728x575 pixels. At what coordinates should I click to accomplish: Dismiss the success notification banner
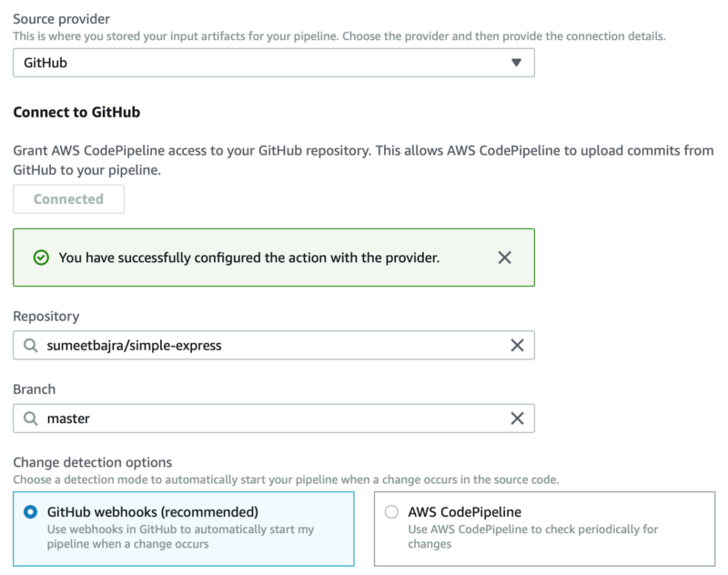(505, 257)
